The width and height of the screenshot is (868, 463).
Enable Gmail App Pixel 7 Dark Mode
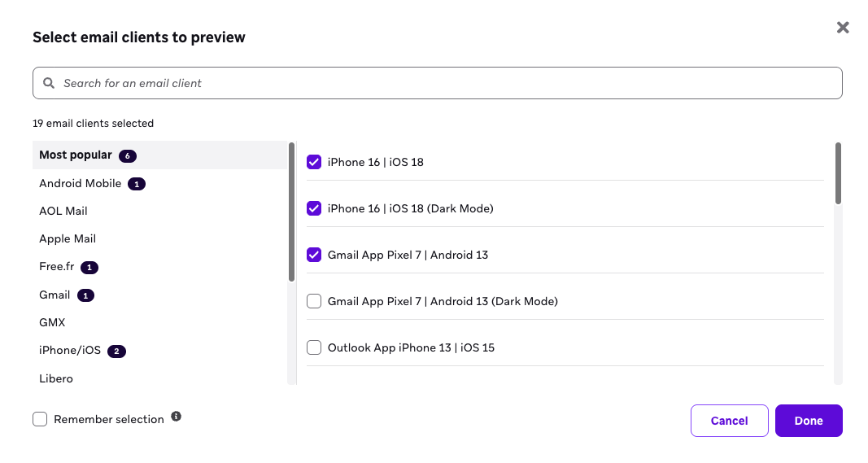[x=314, y=301]
